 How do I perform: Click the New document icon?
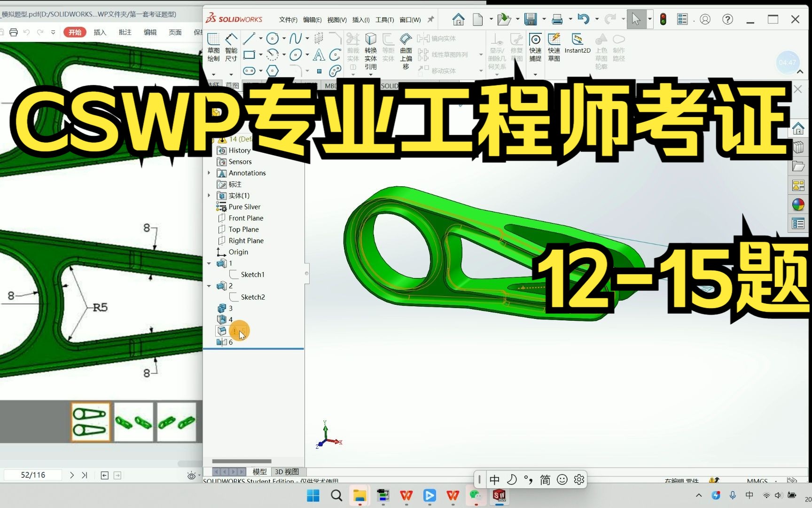478,19
